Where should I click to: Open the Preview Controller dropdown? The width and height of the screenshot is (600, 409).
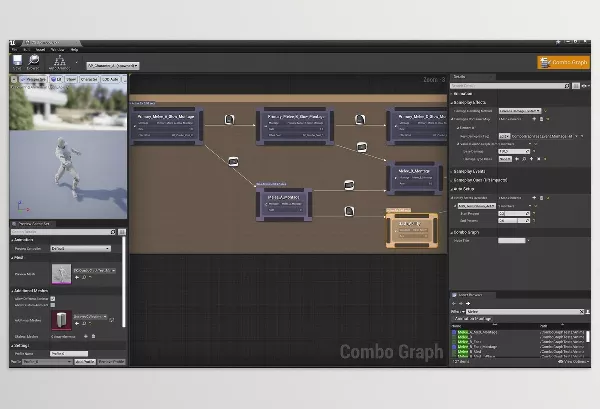click(81, 248)
